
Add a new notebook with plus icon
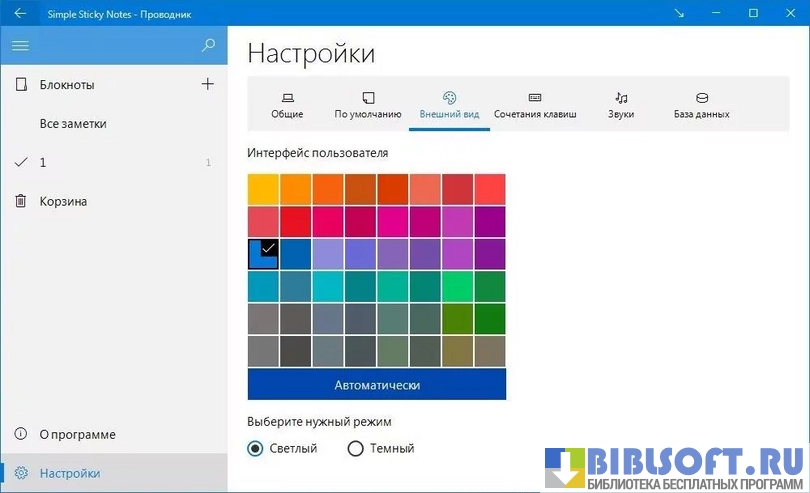pyautogui.click(x=208, y=84)
